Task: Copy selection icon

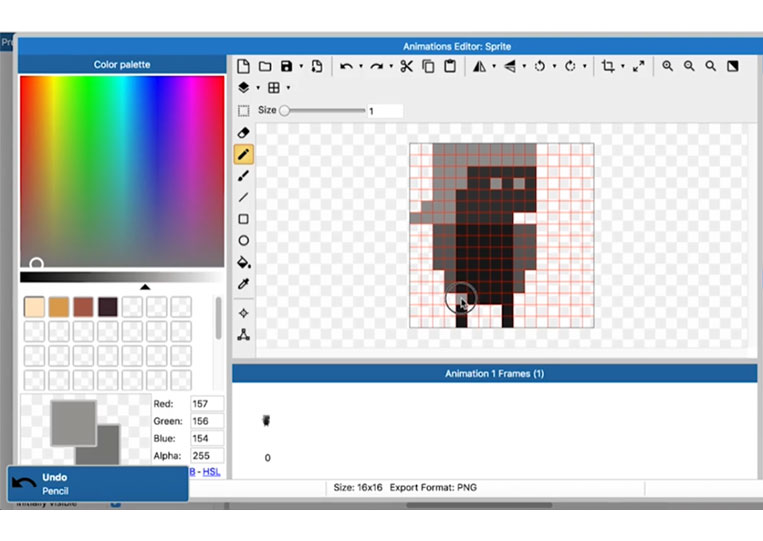Action: [428, 66]
